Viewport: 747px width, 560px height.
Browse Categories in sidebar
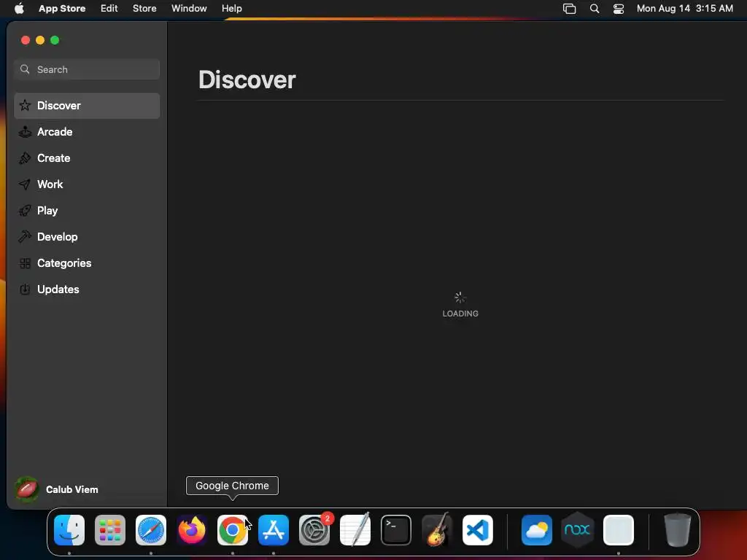[x=87, y=262]
